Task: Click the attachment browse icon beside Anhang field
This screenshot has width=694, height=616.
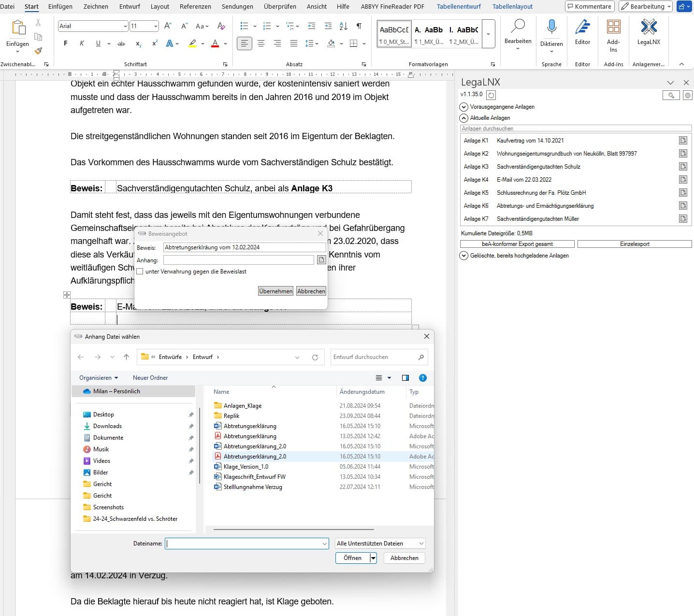Action: pos(321,260)
